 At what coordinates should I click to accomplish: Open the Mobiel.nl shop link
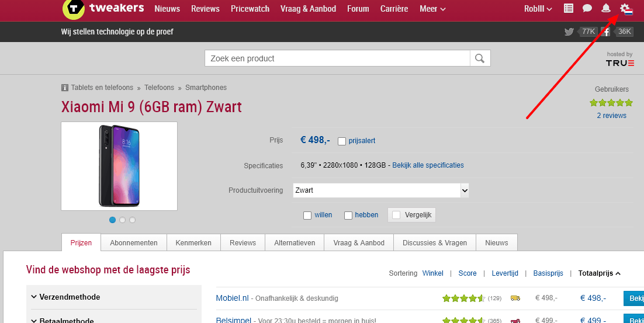click(x=233, y=298)
